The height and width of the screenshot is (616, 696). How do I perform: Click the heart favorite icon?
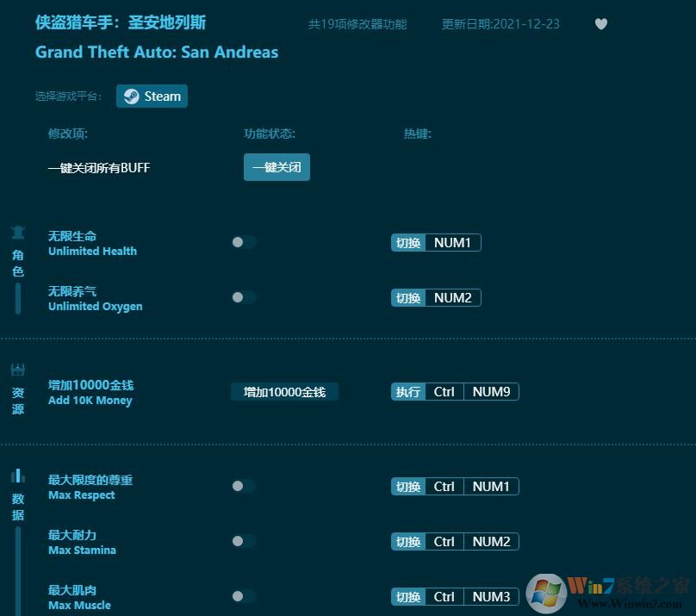601,24
